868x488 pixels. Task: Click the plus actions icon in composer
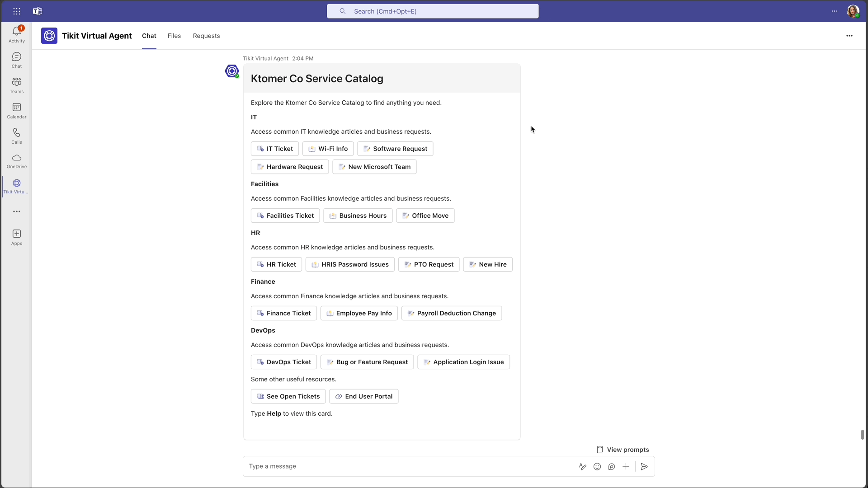click(626, 467)
